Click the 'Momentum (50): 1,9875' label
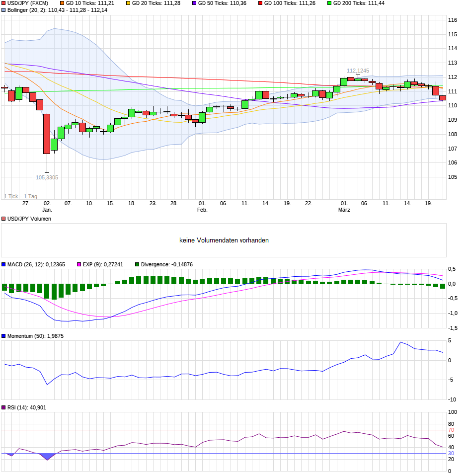This screenshot has height=476, width=467. pos(35,336)
